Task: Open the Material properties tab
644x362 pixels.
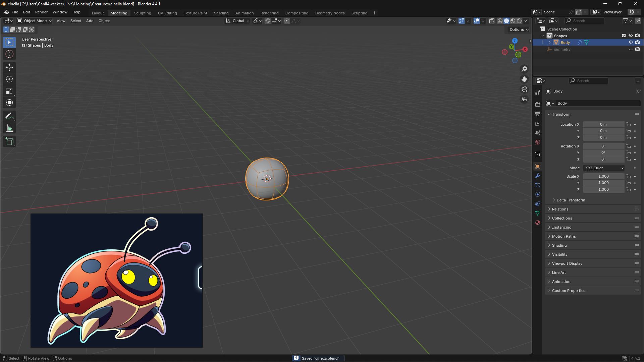Action: tap(538, 223)
